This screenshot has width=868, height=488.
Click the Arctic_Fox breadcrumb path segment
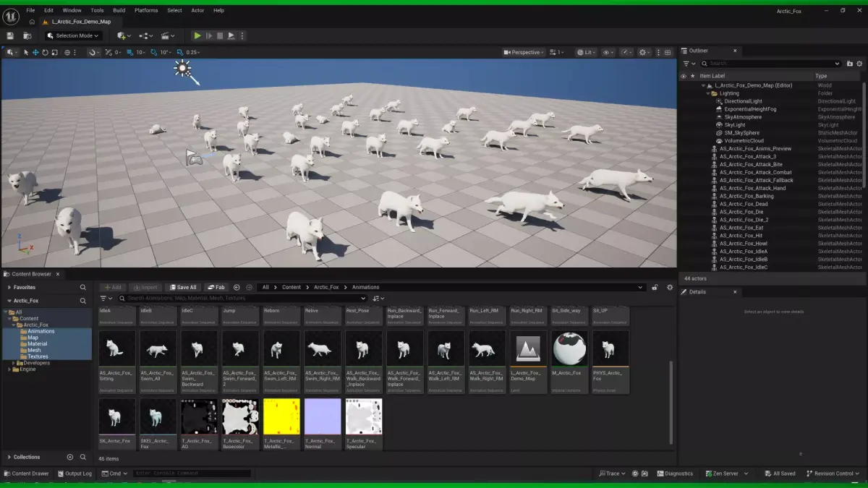(x=326, y=287)
